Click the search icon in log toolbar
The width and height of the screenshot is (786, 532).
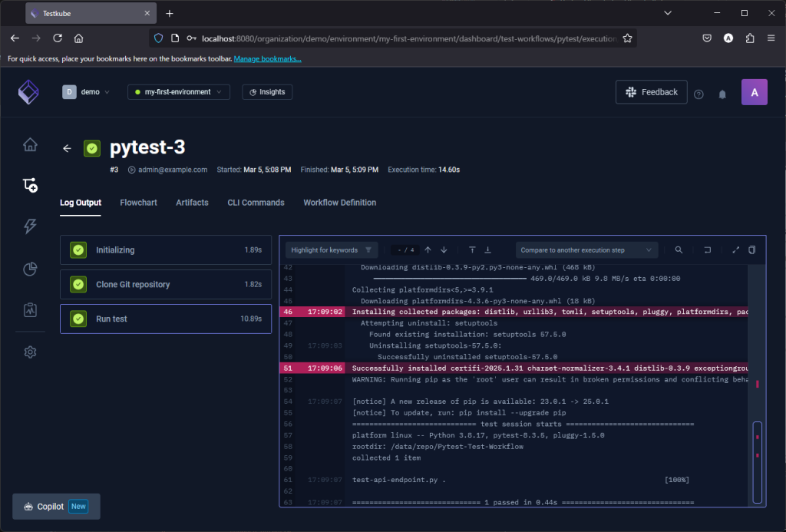click(679, 249)
